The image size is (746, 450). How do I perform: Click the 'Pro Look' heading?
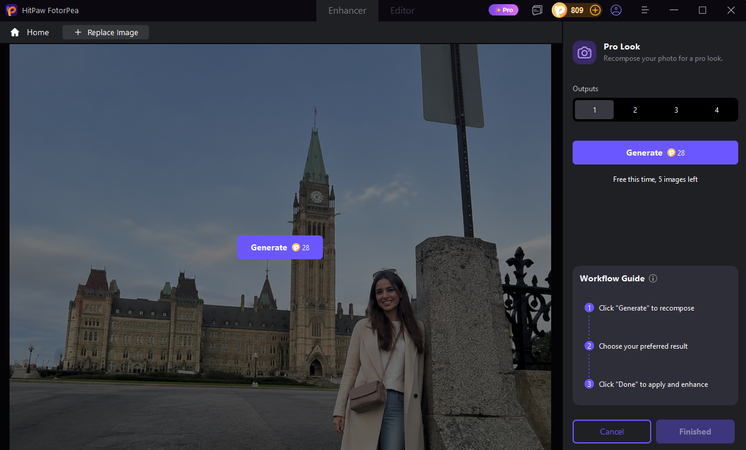tap(621, 47)
